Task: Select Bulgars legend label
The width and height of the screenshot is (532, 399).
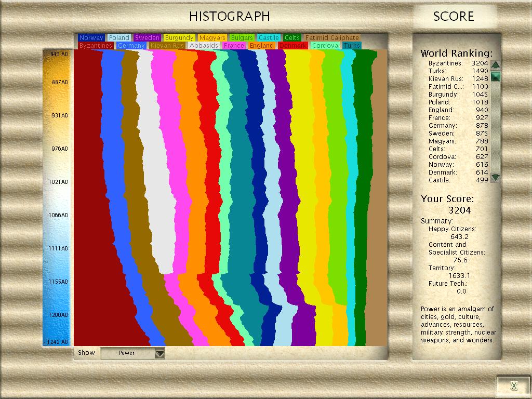Action: 242,37
